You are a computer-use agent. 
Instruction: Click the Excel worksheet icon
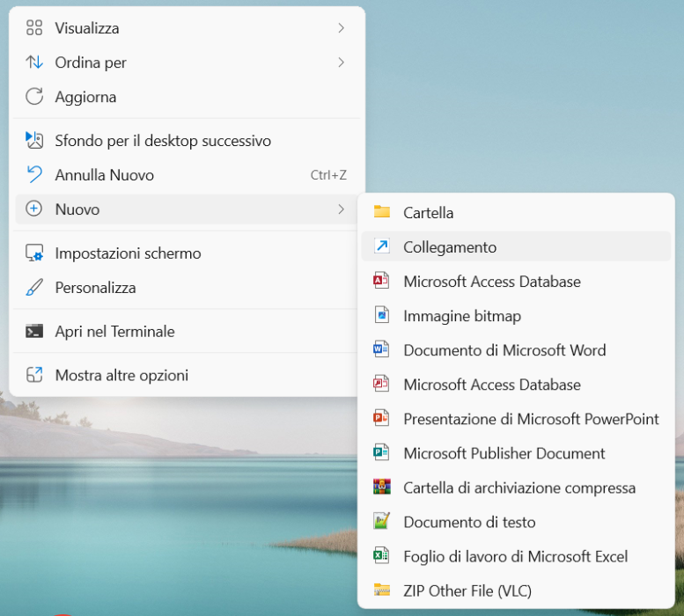tap(381, 556)
